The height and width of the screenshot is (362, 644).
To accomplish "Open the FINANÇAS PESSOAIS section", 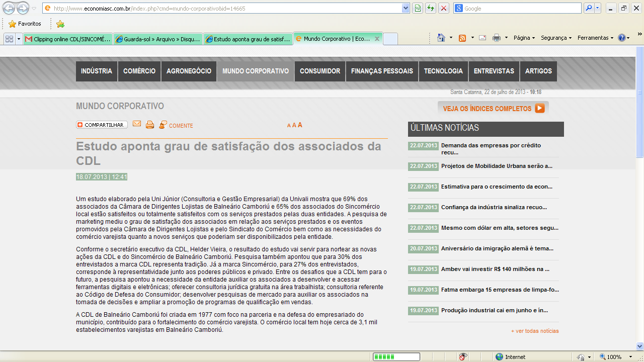I will click(x=382, y=71).
